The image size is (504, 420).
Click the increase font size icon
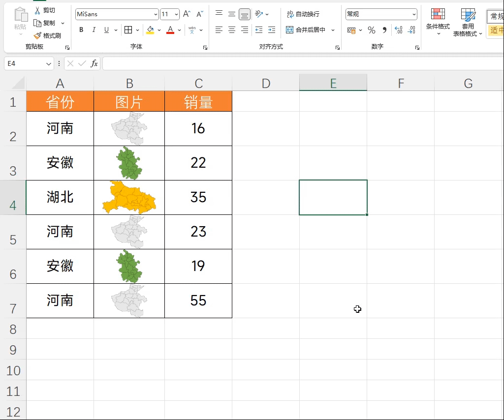click(187, 14)
